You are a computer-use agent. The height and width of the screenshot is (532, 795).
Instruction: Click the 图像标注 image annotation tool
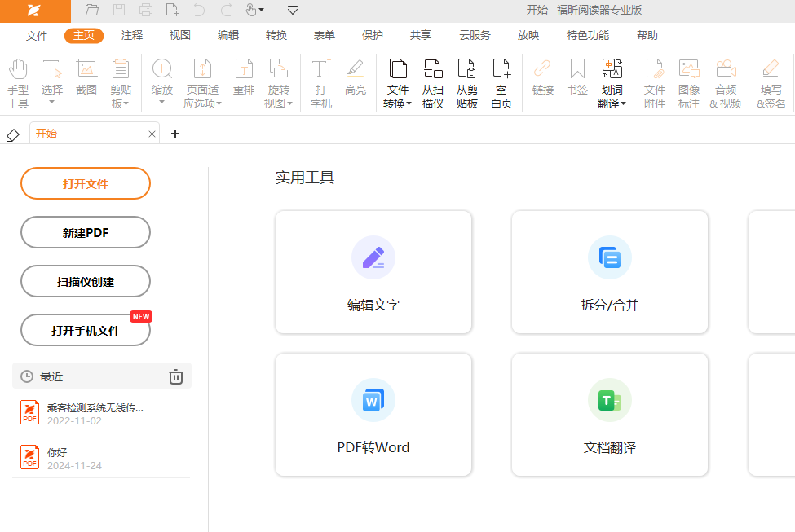pos(689,84)
